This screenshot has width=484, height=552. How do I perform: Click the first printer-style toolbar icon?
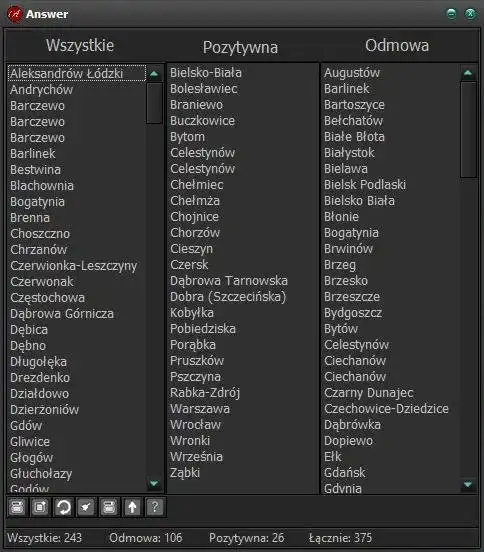click(x=17, y=507)
